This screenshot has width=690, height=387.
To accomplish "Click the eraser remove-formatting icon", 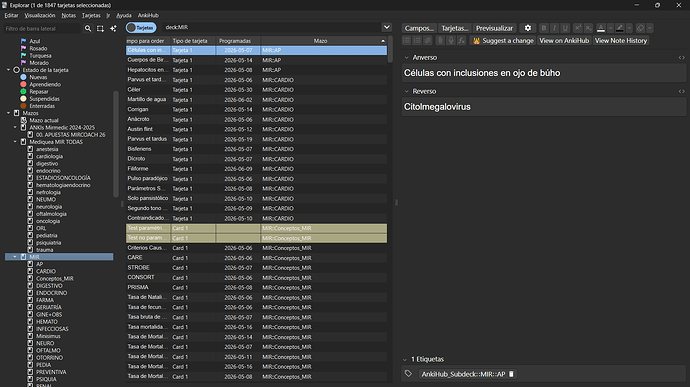I will click(x=640, y=28).
